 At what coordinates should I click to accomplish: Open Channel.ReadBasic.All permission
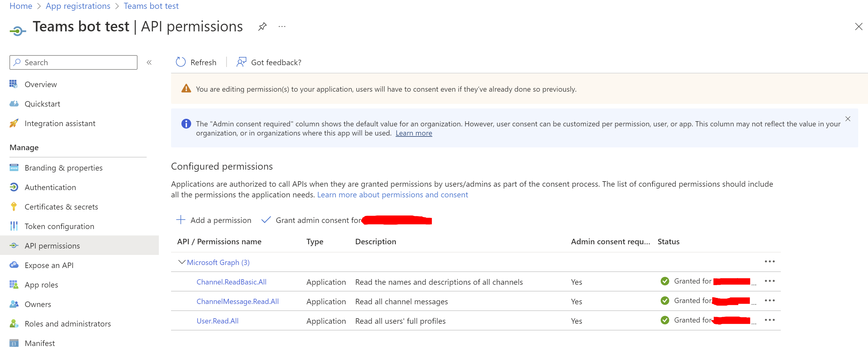point(231,282)
